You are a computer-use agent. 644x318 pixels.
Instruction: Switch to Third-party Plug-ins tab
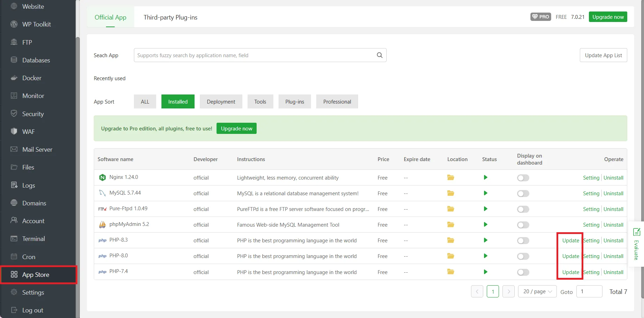(x=171, y=17)
